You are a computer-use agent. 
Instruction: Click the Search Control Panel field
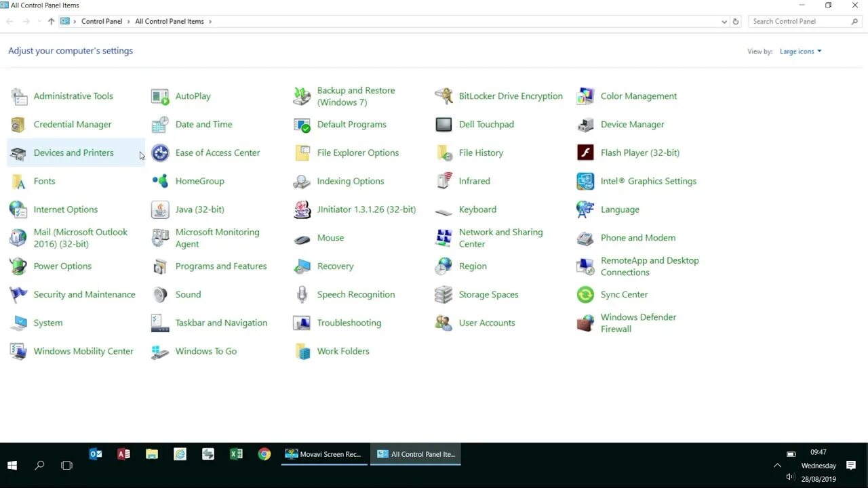(805, 22)
